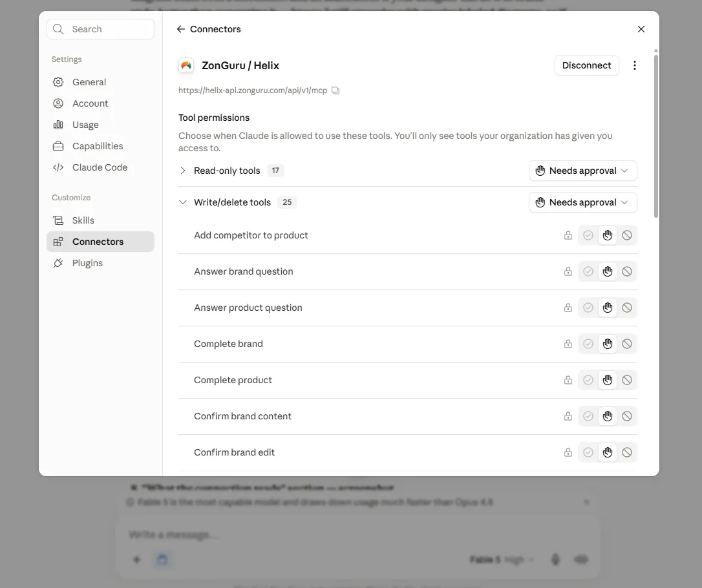Screen dimensions: 702x588
Task: Click the lock icon for Confirm brand content
Action: pyautogui.click(x=568, y=417)
